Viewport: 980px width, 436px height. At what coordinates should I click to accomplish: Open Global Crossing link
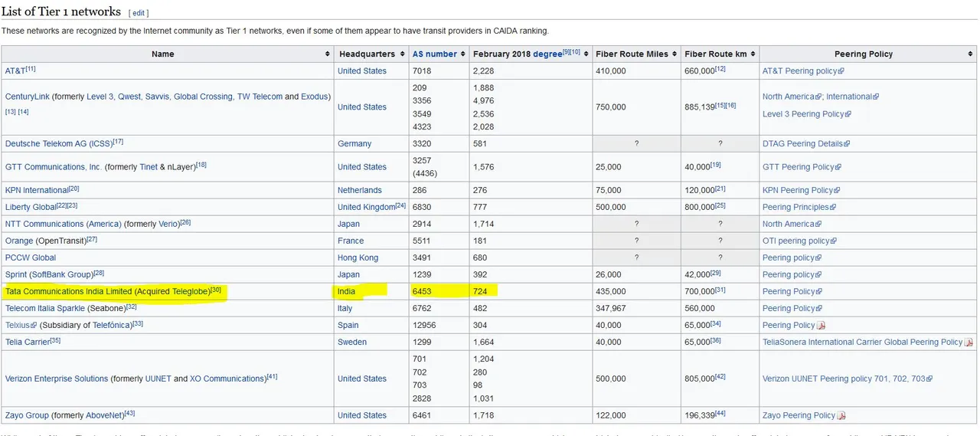[x=203, y=97]
